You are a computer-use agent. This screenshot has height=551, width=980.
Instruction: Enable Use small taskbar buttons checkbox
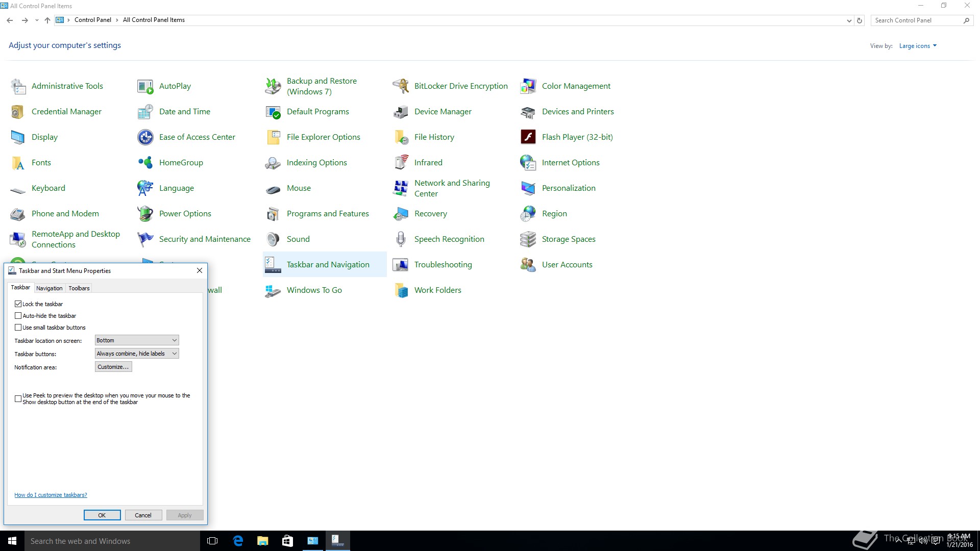click(18, 328)
